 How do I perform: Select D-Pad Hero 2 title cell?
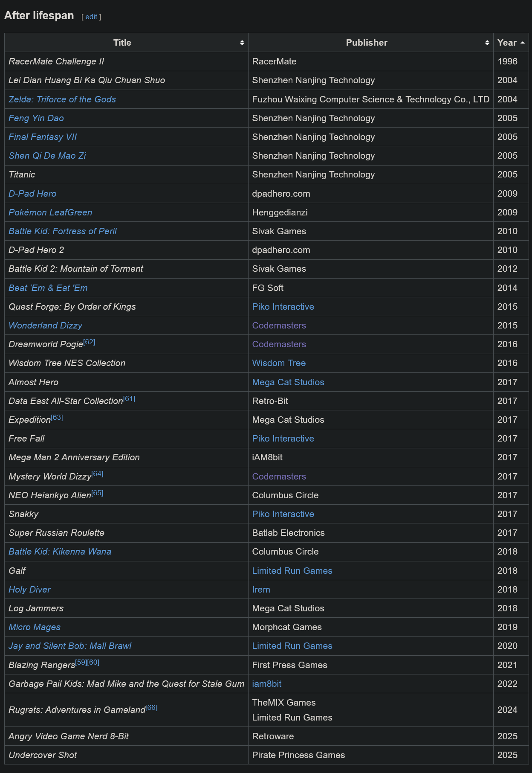tap(126, 250)
